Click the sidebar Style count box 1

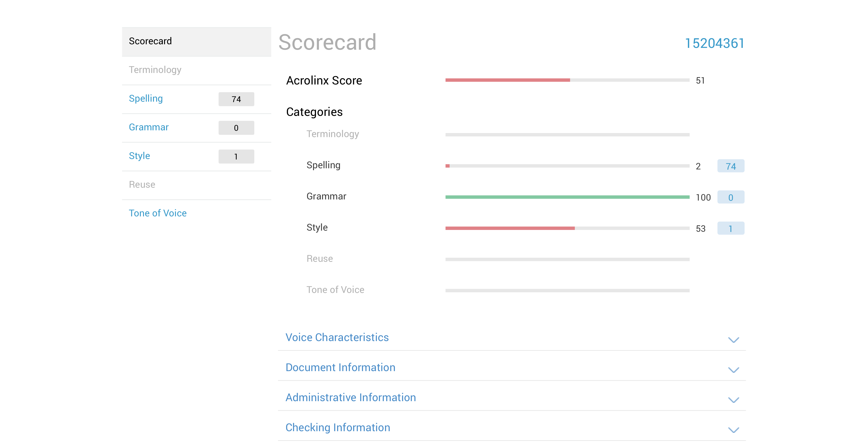point(236,156)
